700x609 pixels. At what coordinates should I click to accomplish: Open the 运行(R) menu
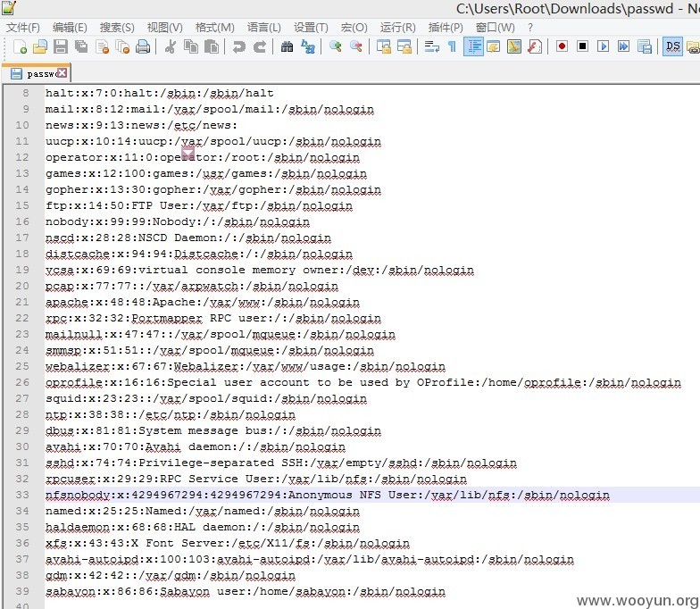[x=398, y=28]
